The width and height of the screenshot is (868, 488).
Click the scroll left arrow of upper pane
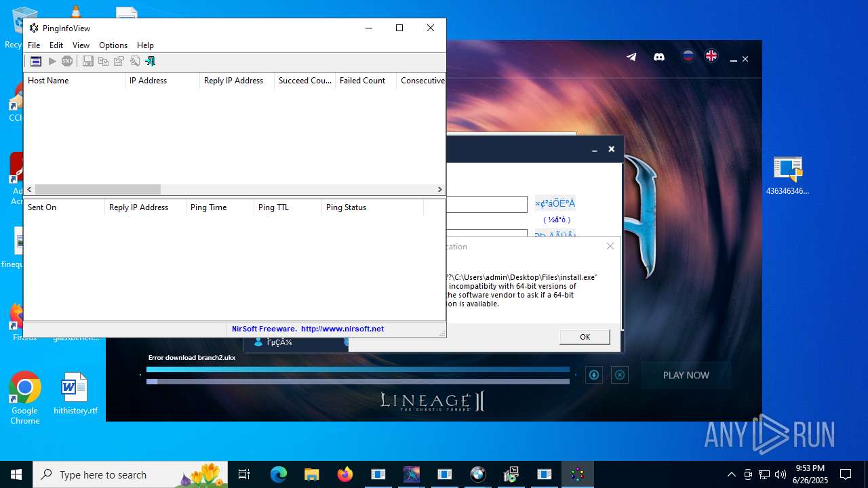(x=29, y=190)
